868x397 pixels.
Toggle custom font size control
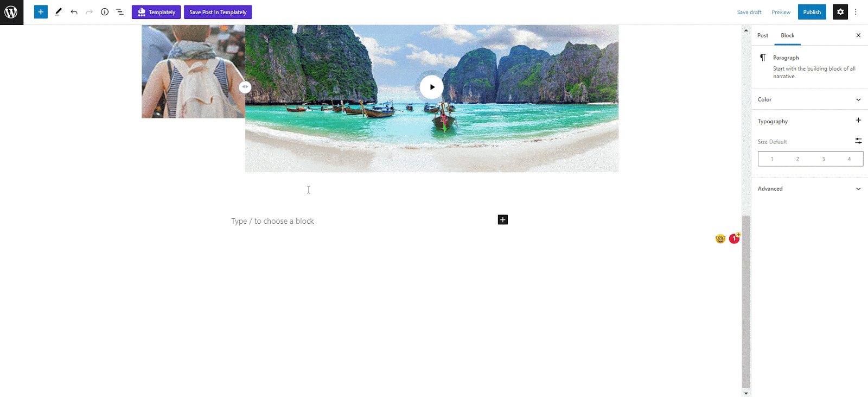(x=858, y=141)
